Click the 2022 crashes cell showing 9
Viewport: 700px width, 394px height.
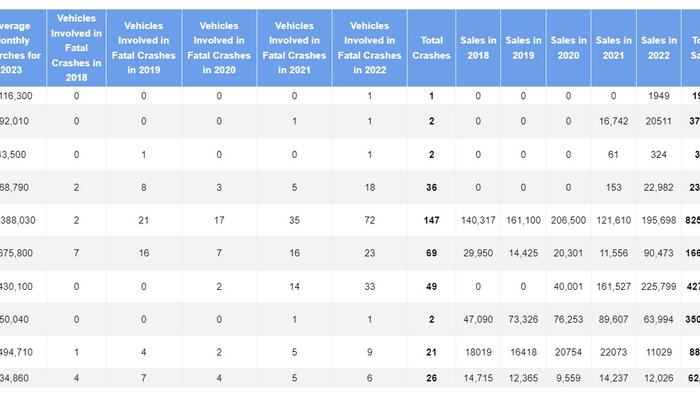click(370, 352)
